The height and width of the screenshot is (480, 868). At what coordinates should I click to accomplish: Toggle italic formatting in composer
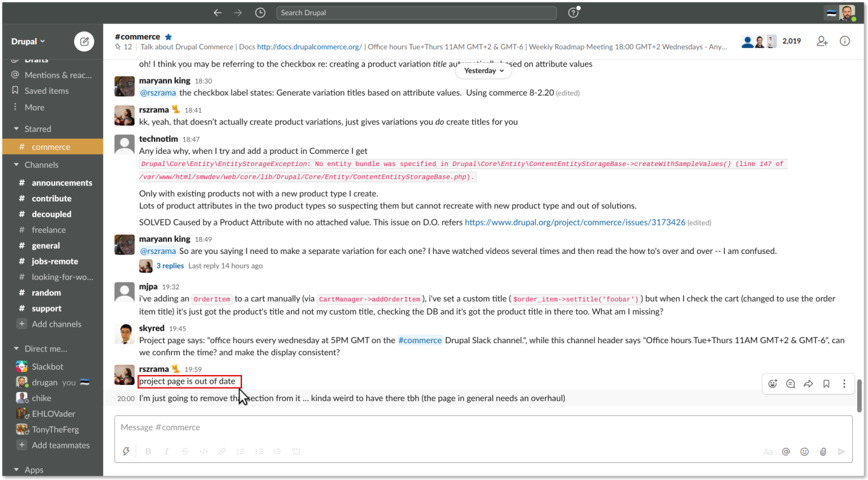click(x=167, y=452)
